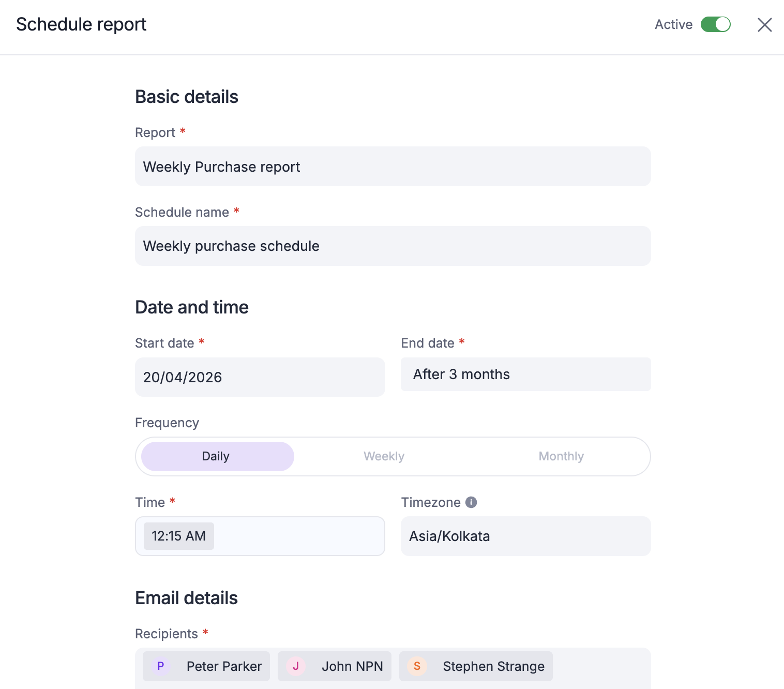
Task: Close the Schedule report panel
Action: click(764, 25)
